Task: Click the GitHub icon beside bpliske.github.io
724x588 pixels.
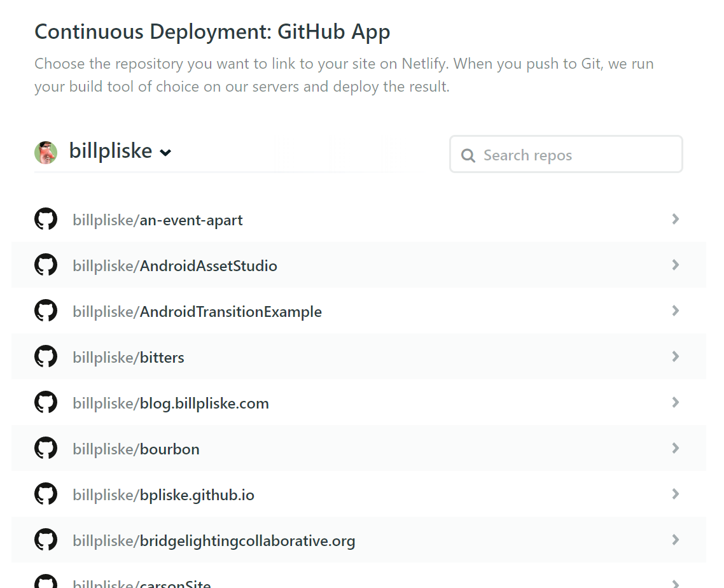Action: tap(46, 494)
